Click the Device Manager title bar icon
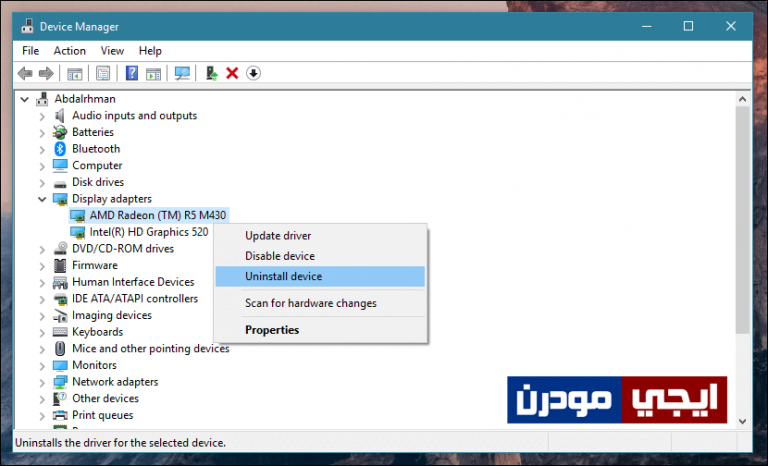Image resolution: width=768 pixels, height=466 pixels. click(27, 26)
